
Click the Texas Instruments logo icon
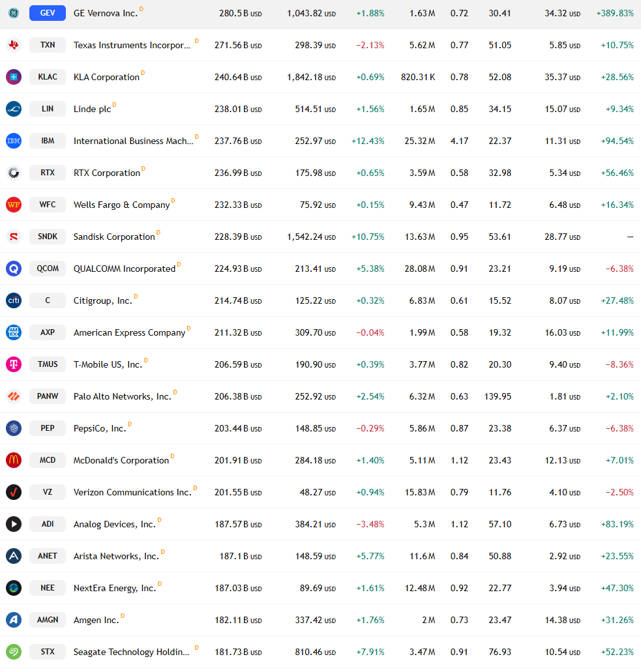click(14, 45)
